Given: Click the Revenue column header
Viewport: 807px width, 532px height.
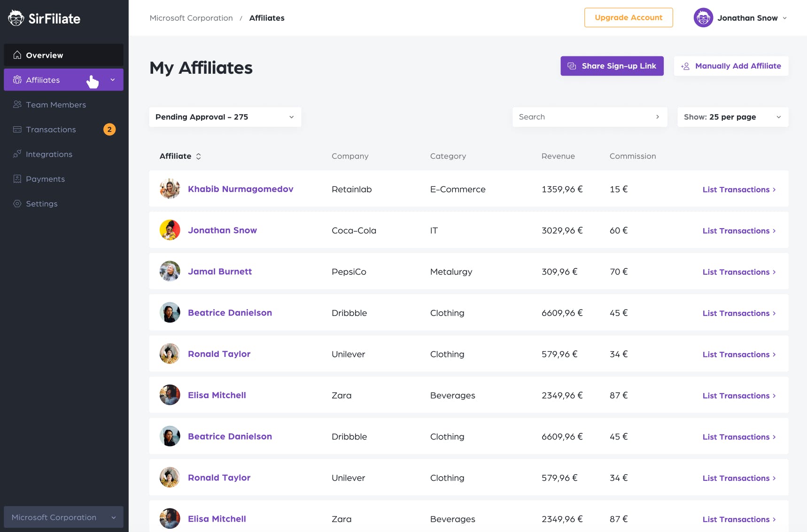Looking at the screenshot, I should coord(558,156).
